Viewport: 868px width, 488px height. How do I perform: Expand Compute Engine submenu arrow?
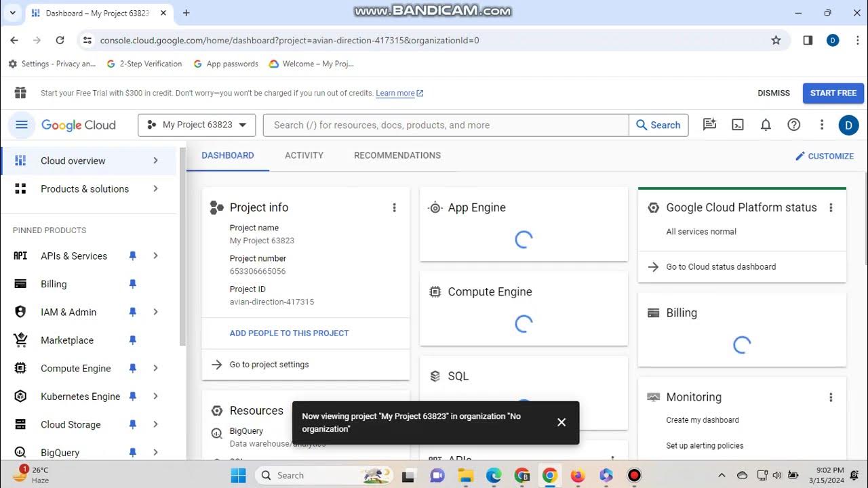(x=155, y=368)
